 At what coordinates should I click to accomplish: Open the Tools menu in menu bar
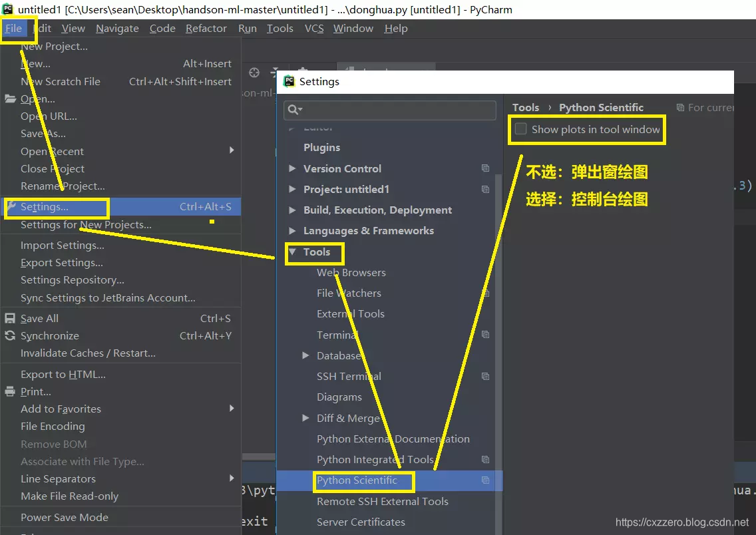click(280, 29)
